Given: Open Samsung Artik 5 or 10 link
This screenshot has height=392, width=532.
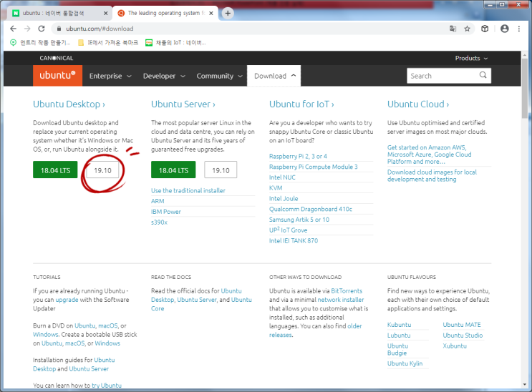Looking at the screenshot, I should pos(299,220).
